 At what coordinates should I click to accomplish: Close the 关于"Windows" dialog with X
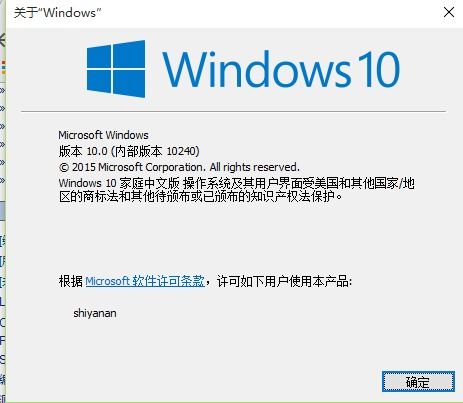[x=449, y=12]
